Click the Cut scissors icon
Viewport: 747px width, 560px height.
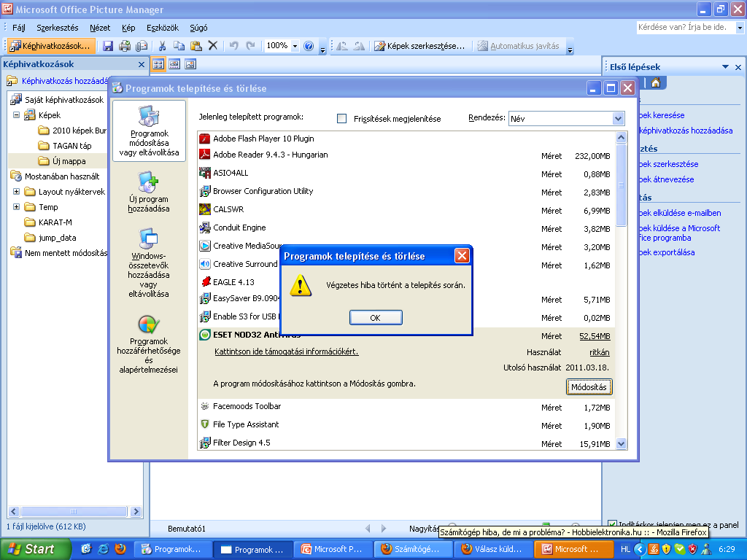162,46
